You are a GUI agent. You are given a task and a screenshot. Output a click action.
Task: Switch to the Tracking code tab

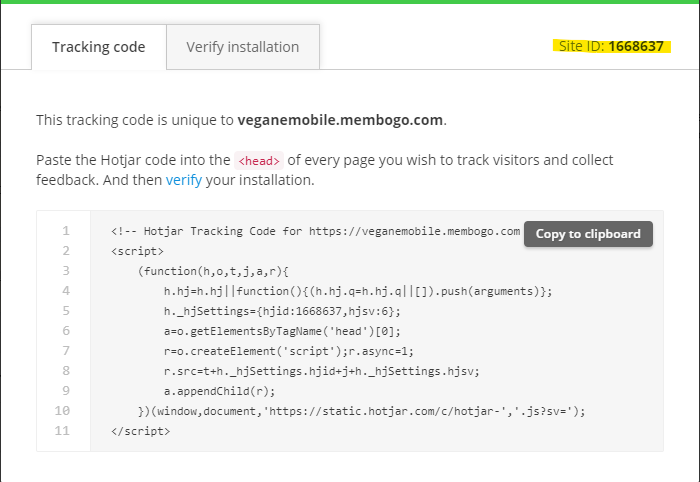[x=98, y=47]
